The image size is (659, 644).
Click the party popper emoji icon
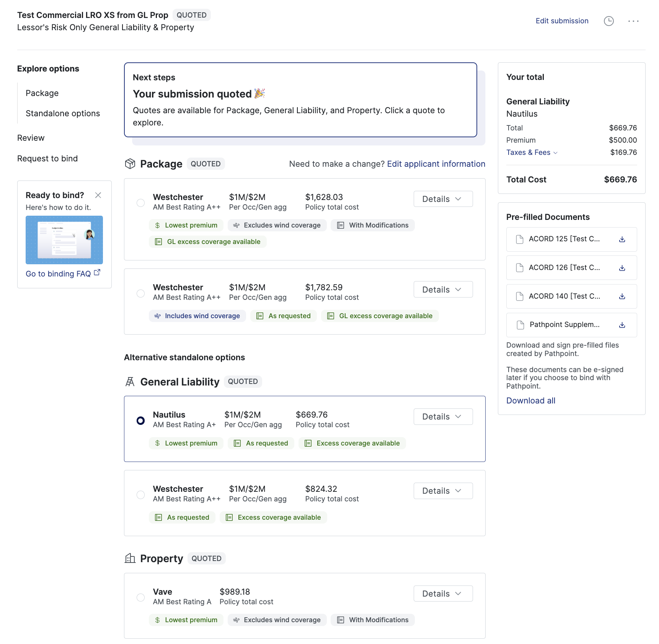[259, 93]
